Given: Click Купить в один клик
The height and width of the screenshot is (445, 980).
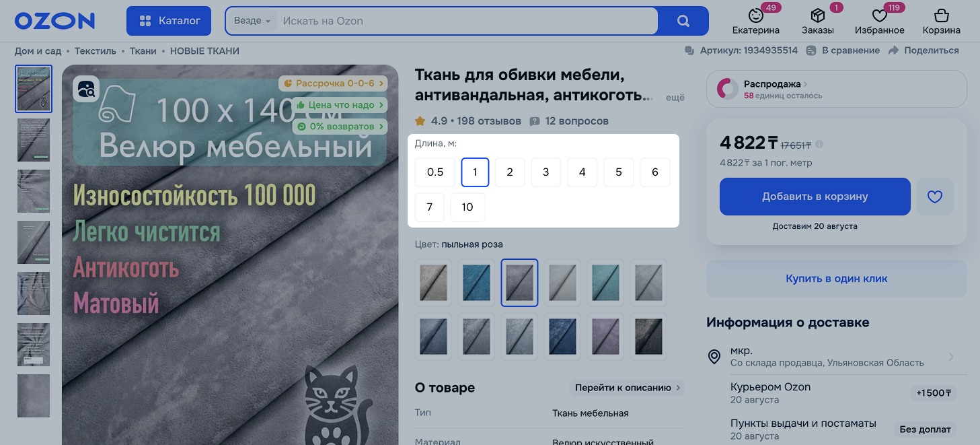Looking at the screenshot, I should coord(837,279).
